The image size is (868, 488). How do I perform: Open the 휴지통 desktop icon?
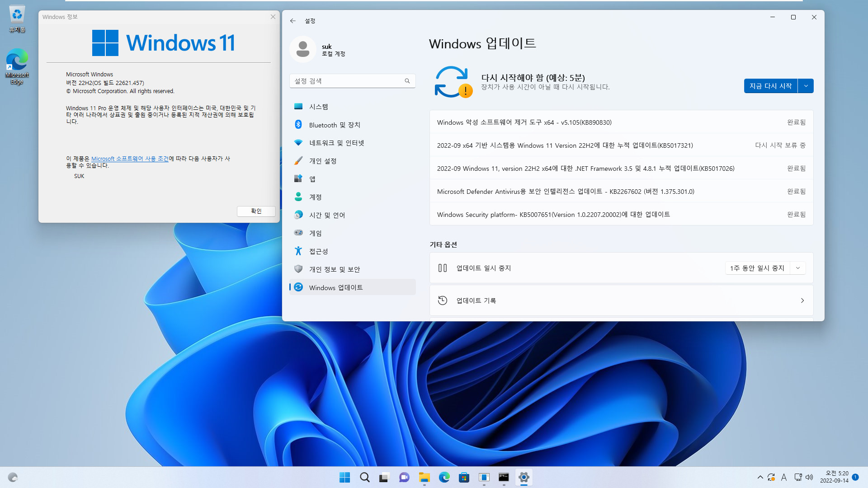17,19
